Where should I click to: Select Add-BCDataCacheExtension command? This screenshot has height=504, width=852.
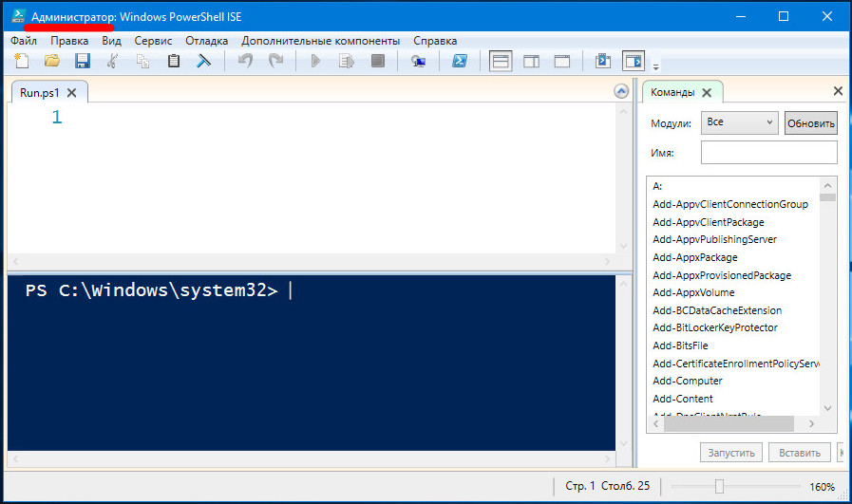(x=717, y=310)
